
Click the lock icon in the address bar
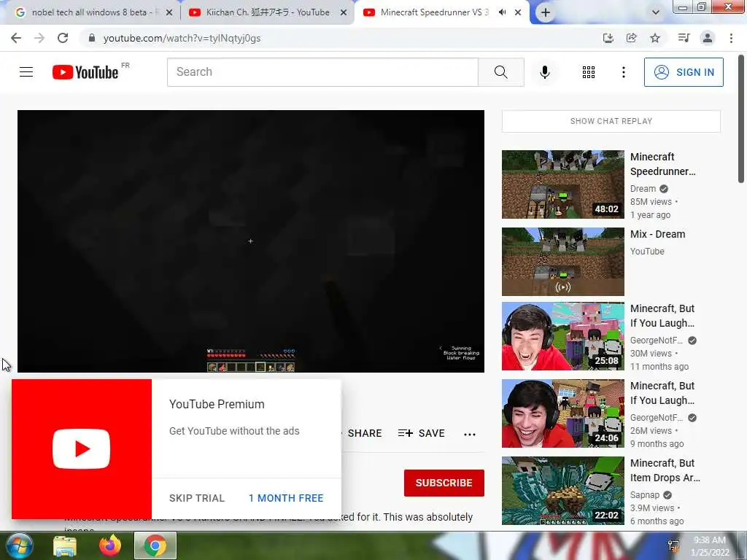pyautogui.click(x=92, y=38)
